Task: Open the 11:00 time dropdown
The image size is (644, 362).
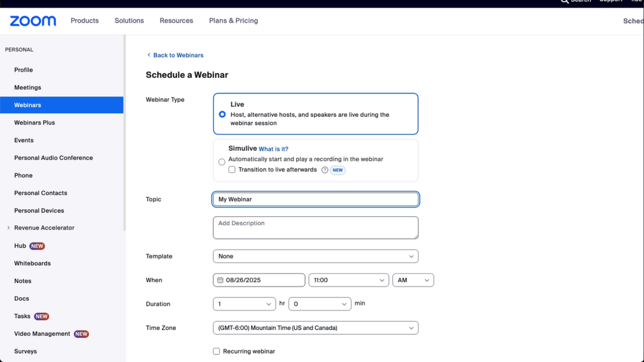Action: 348,280
